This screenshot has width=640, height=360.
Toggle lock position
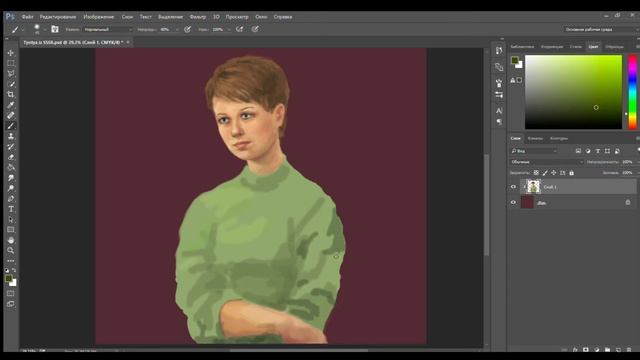[553, 173]
